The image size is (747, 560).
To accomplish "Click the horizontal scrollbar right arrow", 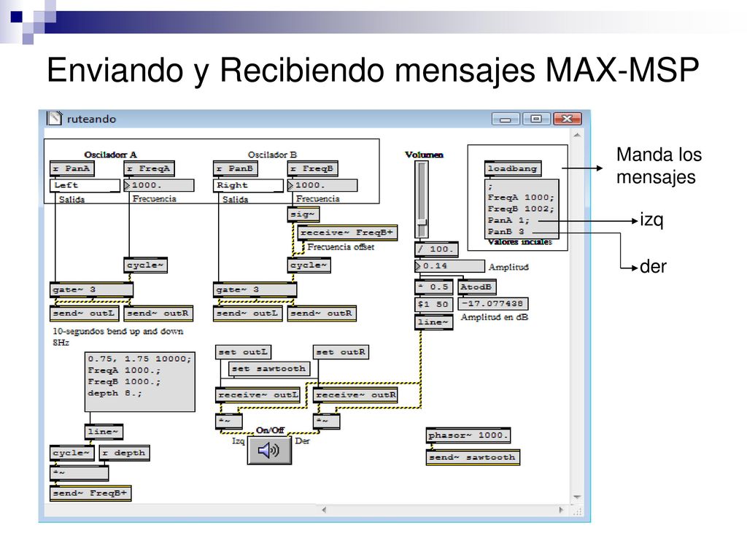I will [x=560, y=510].
